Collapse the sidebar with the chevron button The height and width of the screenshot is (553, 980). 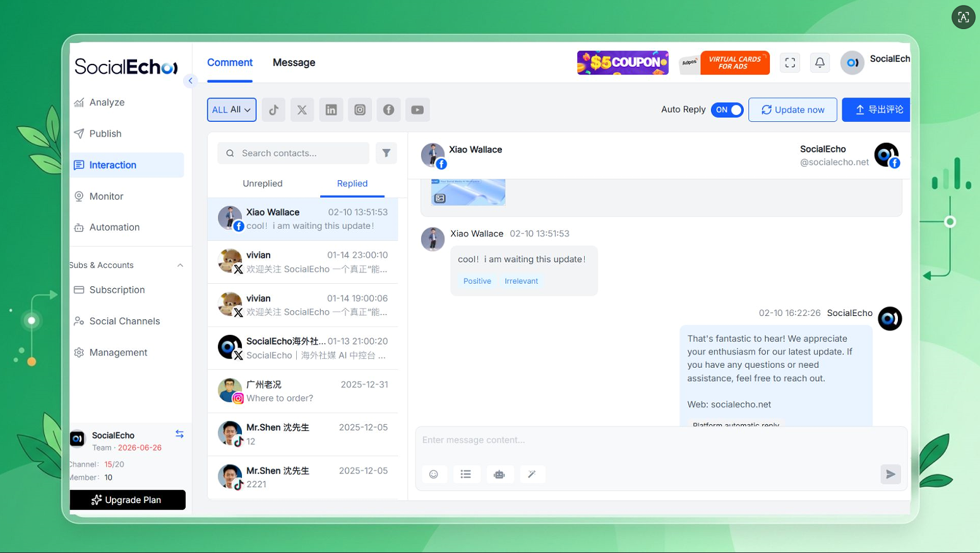pyautogui.click(x=190, y=81)
